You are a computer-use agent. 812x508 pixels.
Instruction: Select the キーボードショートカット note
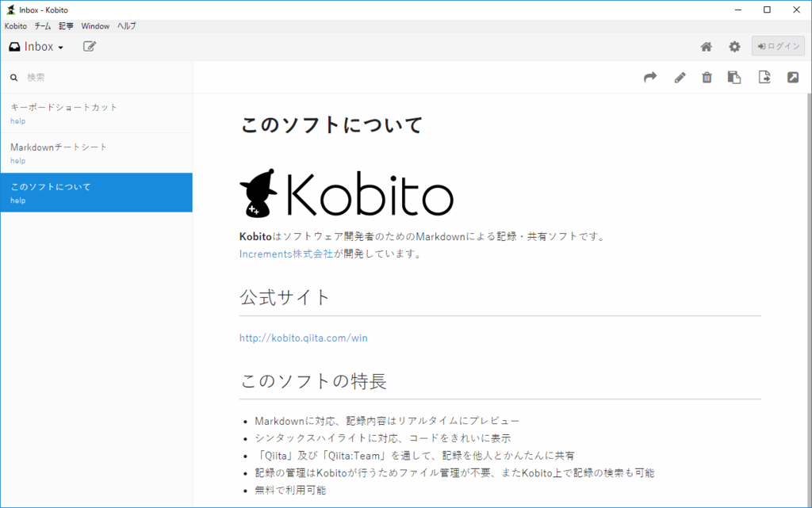pos(96,113)
